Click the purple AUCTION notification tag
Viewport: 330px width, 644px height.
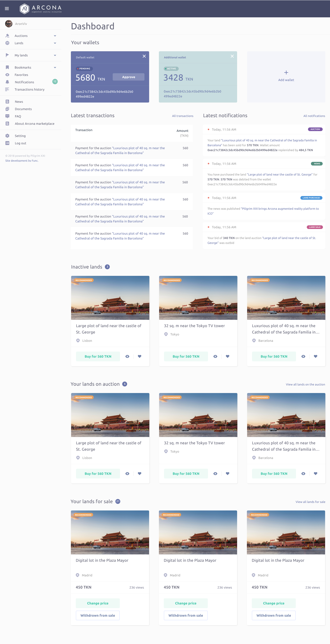[x=315, y=129]
